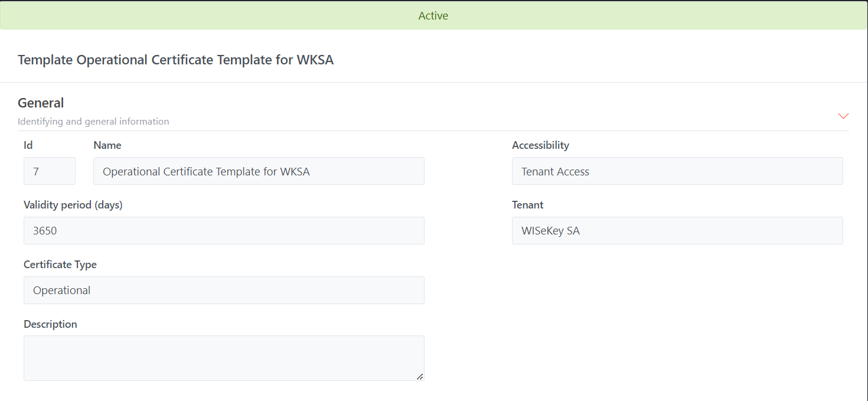Click the Certificate Type label
Screen dimensions: 868x401
(60, 265)
